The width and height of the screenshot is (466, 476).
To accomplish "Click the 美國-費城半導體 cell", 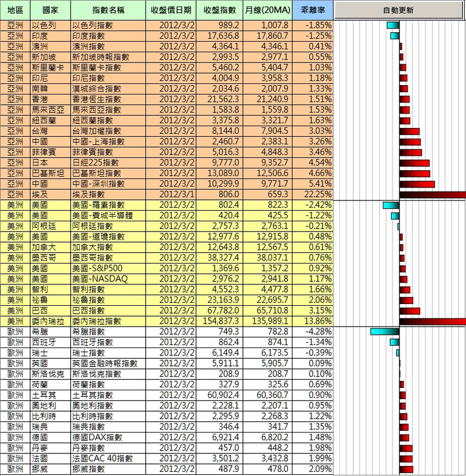I will pyautogui.click(x=108, y=215).
